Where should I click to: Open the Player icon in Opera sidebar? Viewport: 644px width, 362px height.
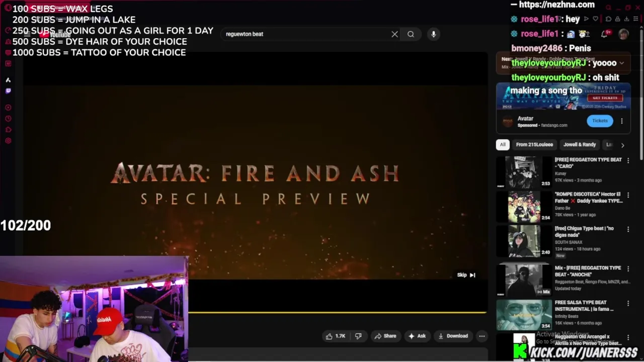8,107
